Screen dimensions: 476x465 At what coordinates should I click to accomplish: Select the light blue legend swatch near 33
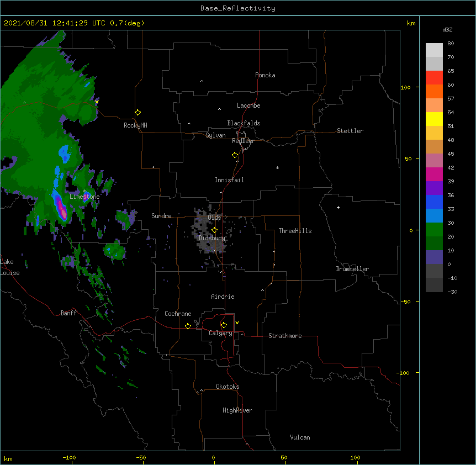click(434, 216)
